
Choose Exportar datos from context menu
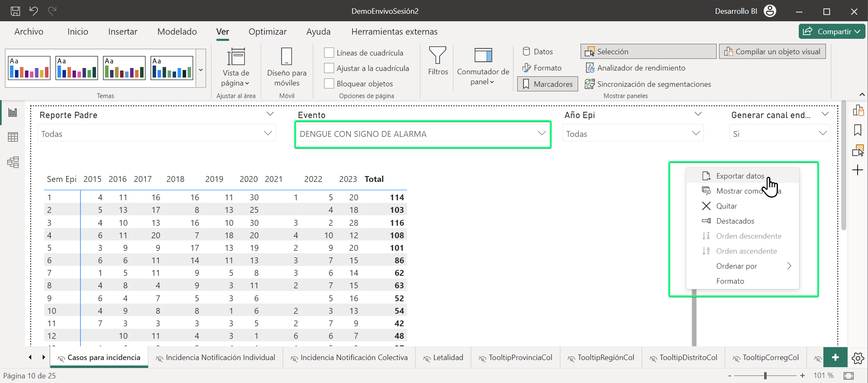click(x=742, y=176)
